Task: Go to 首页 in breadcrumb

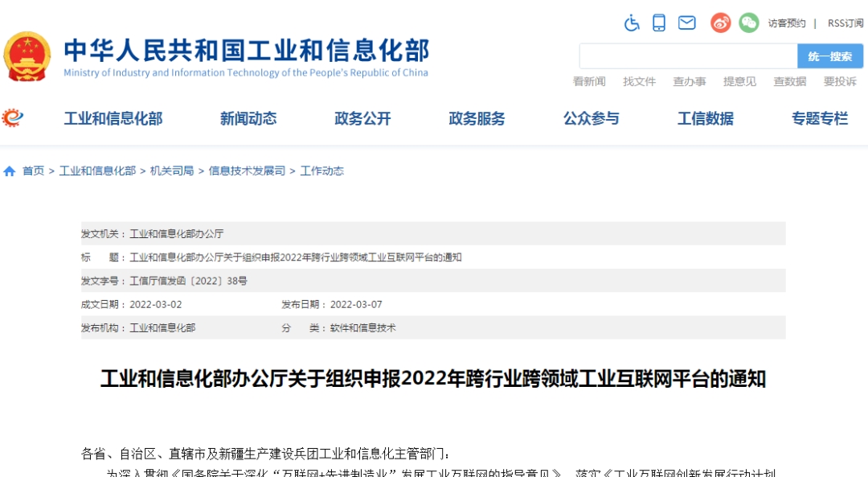Action: coord(33,171)
